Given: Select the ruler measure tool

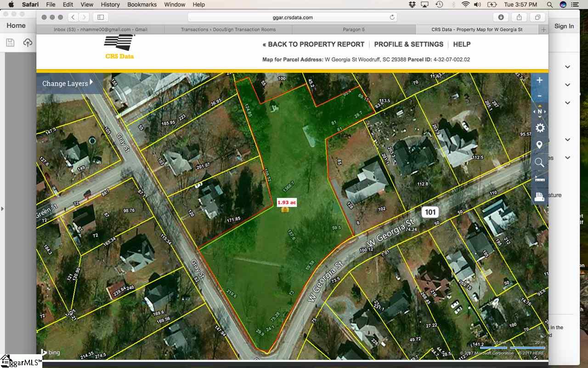Looking at the screenshot, I should (539, 179).
